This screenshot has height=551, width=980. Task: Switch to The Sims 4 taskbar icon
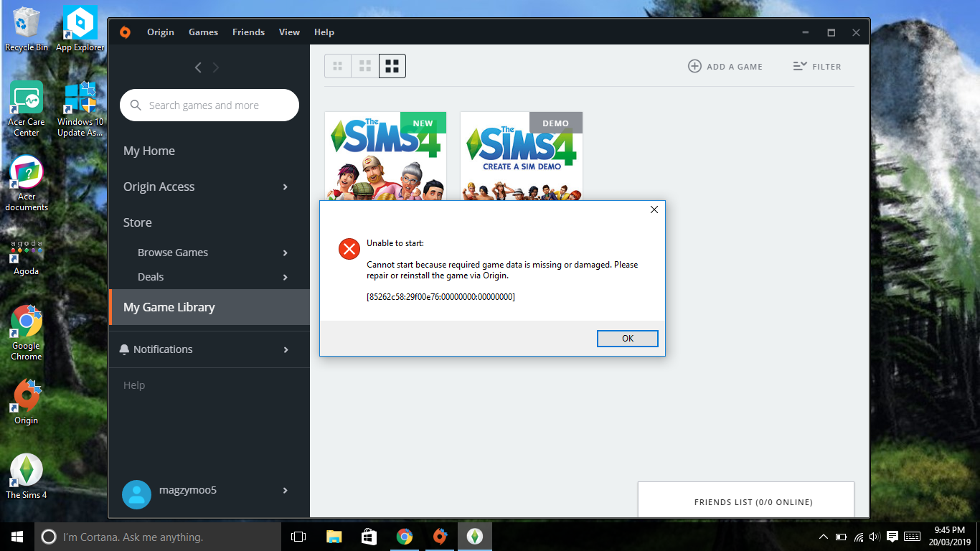point(475,537)
